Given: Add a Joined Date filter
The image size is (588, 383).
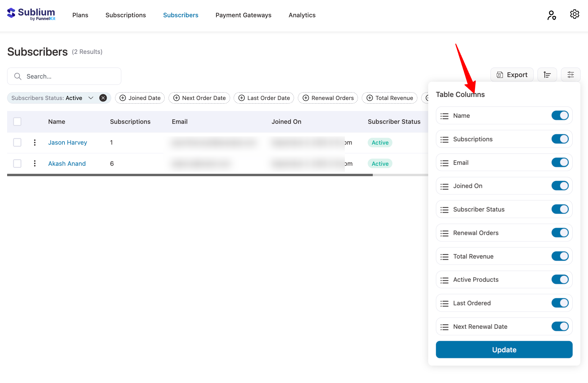Looking at the screenshot, I should (140, 98).
